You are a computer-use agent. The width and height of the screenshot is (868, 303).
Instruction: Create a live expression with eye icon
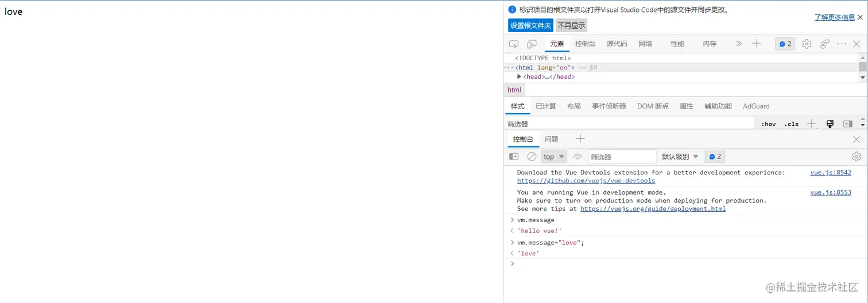578,157
